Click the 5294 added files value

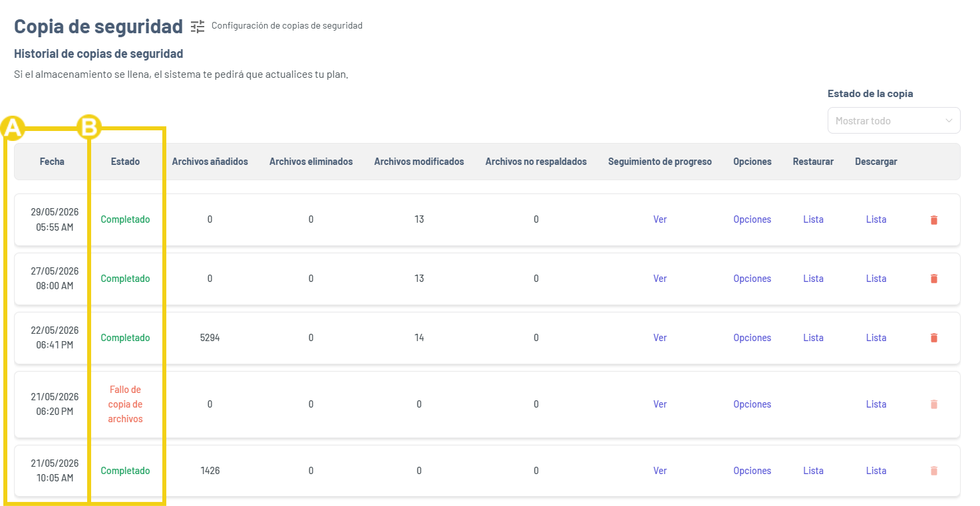pyautogui.click(x=210, y=338)
